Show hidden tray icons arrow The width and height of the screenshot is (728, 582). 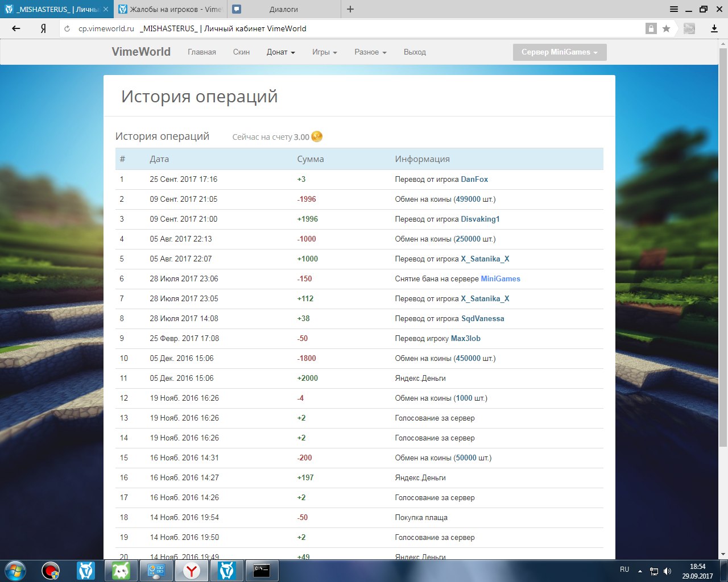[640, 571]
